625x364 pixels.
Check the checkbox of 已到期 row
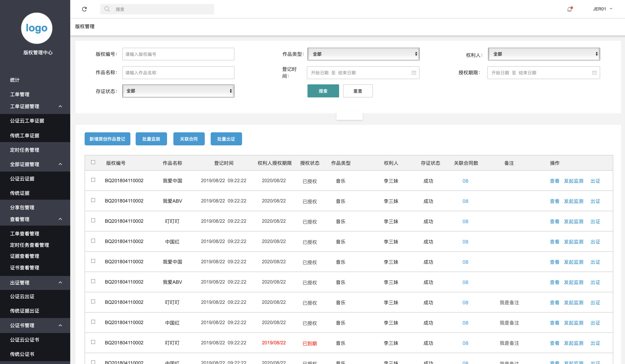[x=93, y=342]
